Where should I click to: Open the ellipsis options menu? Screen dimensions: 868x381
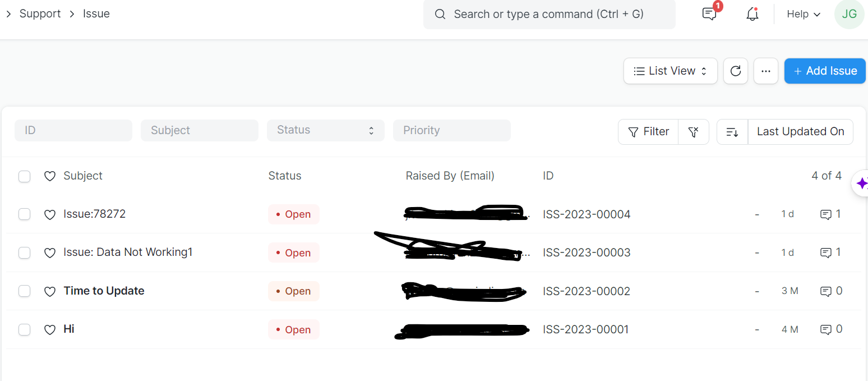click(x=766, y=71)
